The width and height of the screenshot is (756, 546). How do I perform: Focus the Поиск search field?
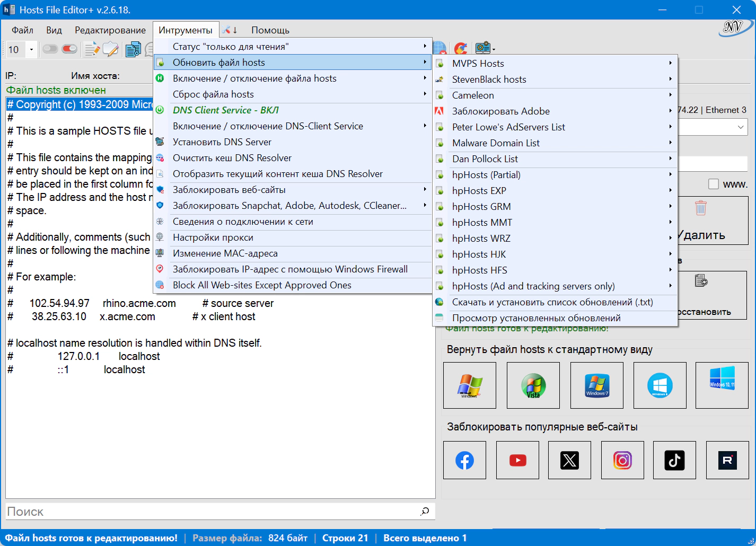pos(212,512)
